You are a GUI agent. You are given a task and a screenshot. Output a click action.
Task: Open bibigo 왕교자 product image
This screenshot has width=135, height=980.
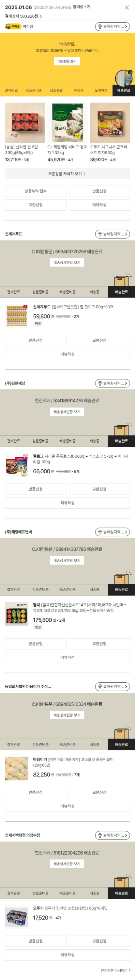pyautogui.click(x=67, y=122)
